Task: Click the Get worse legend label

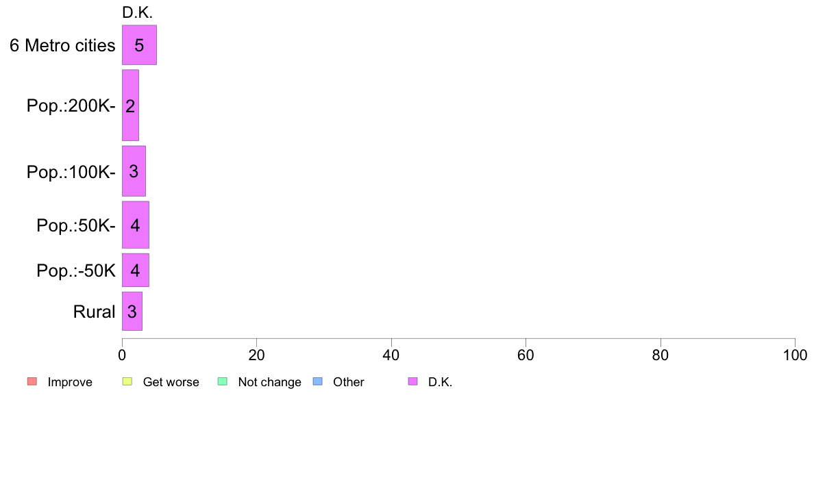Action: point(171,382)
